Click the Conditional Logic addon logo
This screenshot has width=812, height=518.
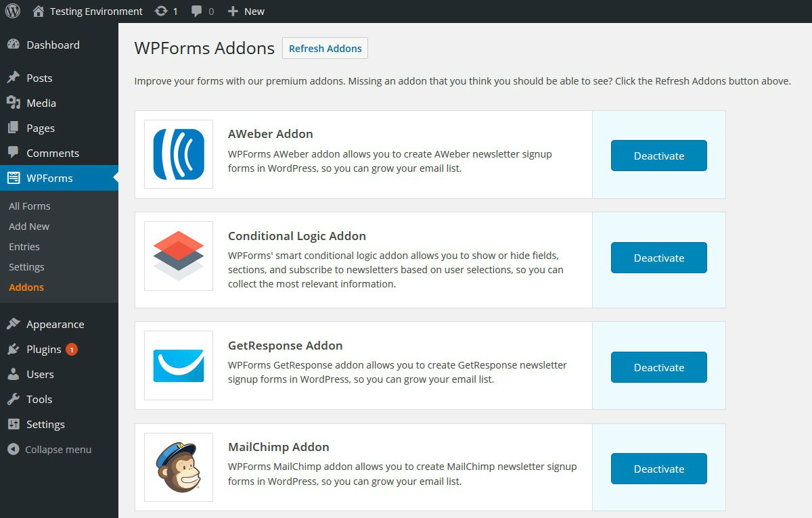point(179,256)
